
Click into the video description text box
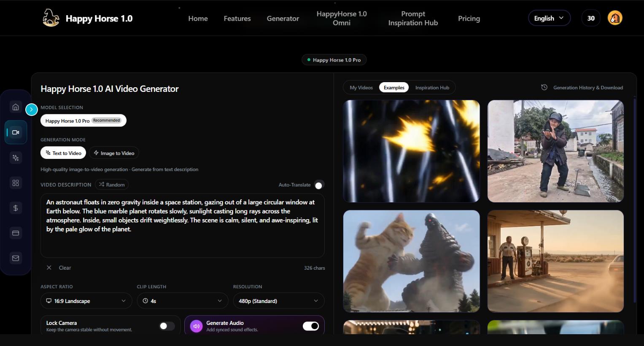[x=182, y=225]
